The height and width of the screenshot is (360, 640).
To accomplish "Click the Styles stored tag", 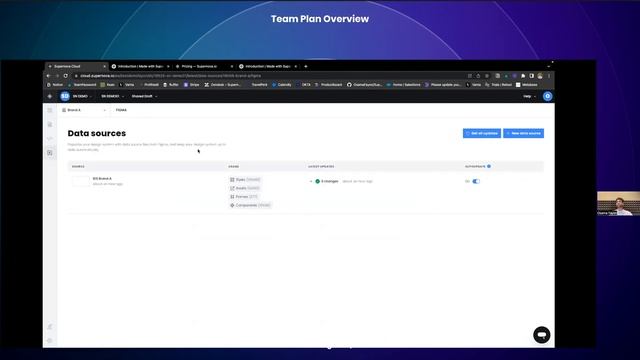I will tap(245, 180).
